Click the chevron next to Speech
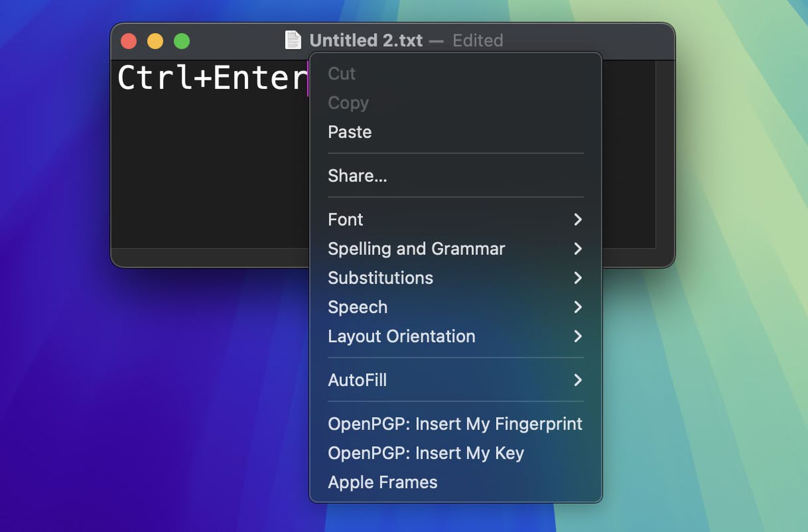 578,307
